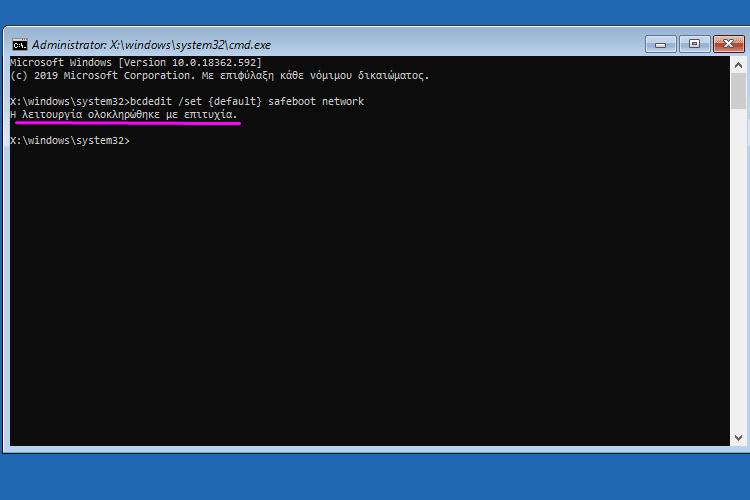750x500 pixels.
Task: Click the vertical scrollbar thumb
Action: pyautogui.click(x=738, y=91)
